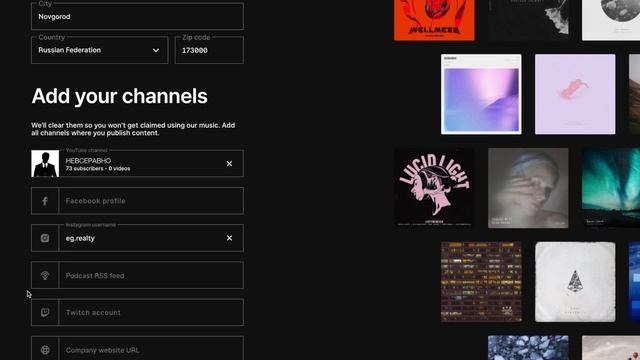Click the 73 subscribers channel info
Viewport: 640px width, 360px height.
(x=98, y=169)
